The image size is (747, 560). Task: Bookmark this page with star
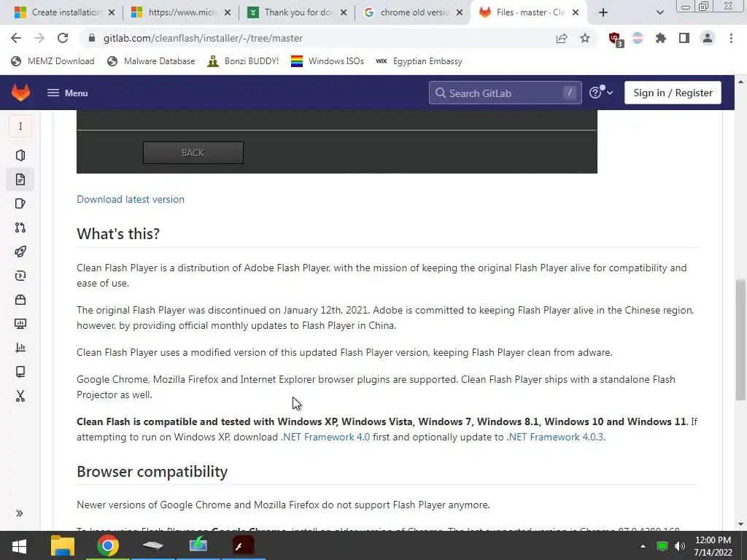(585, 38)
